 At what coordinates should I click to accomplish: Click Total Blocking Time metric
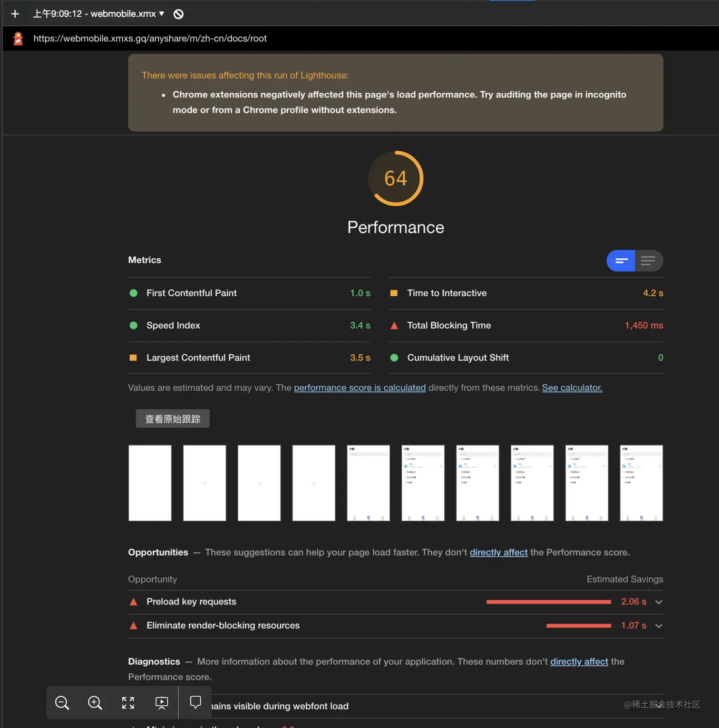coord(526,326)
